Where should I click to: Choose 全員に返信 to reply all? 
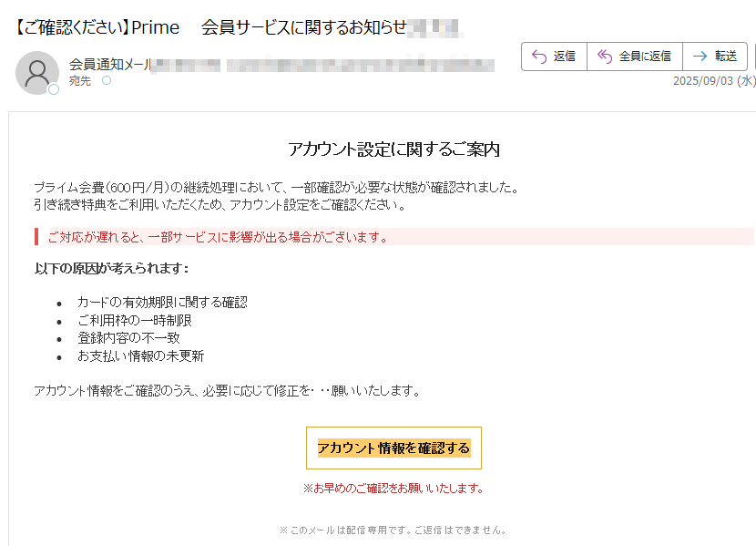pos(635,57)
